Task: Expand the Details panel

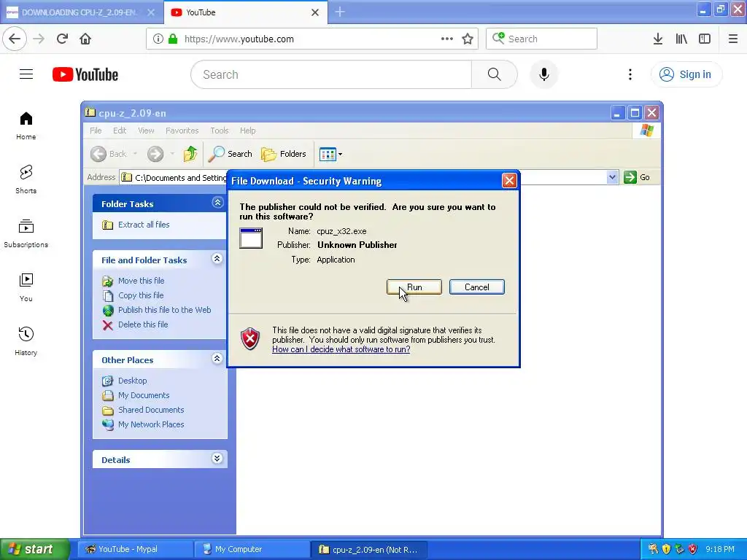Action: pyautogui.click(x=217, y=459)
